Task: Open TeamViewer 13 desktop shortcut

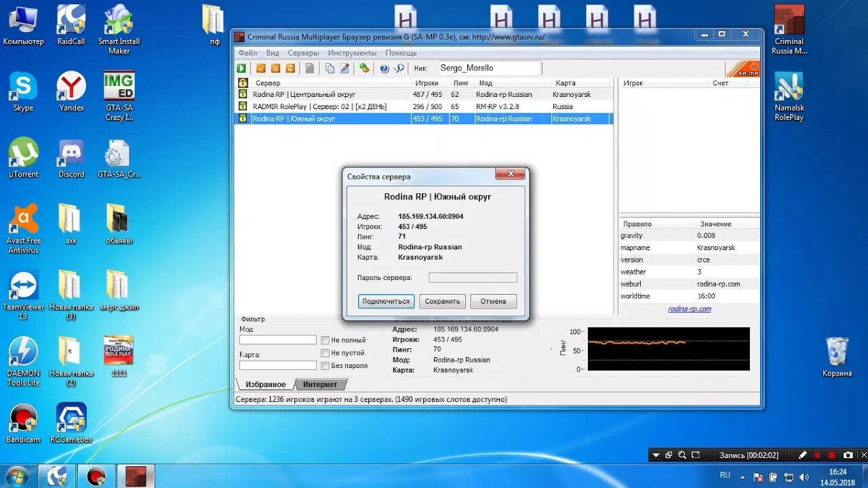Action: click(x=24, y=296)
